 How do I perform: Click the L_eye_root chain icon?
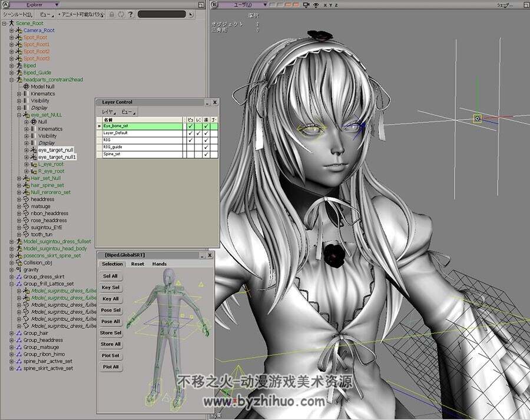pos(34,164)
